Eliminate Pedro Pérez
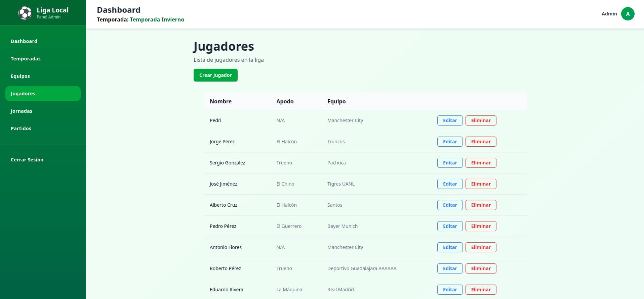 point(481,226)
